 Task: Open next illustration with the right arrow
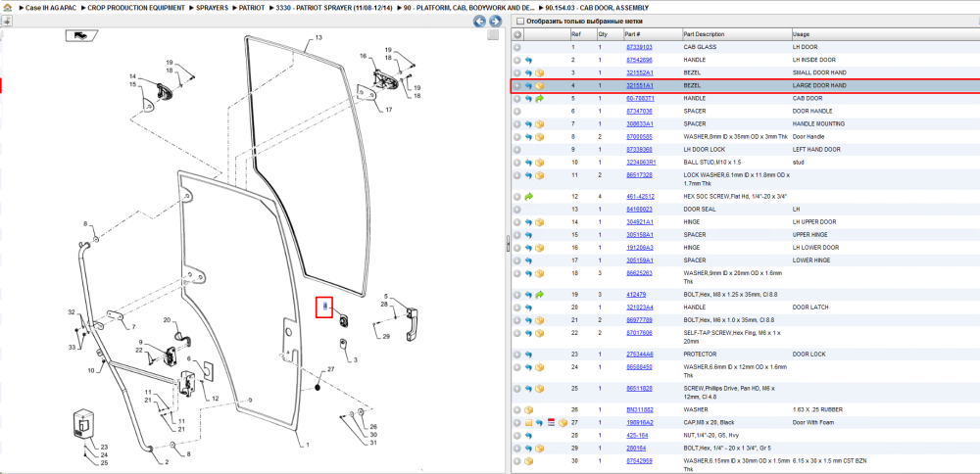tap(495, 22)
